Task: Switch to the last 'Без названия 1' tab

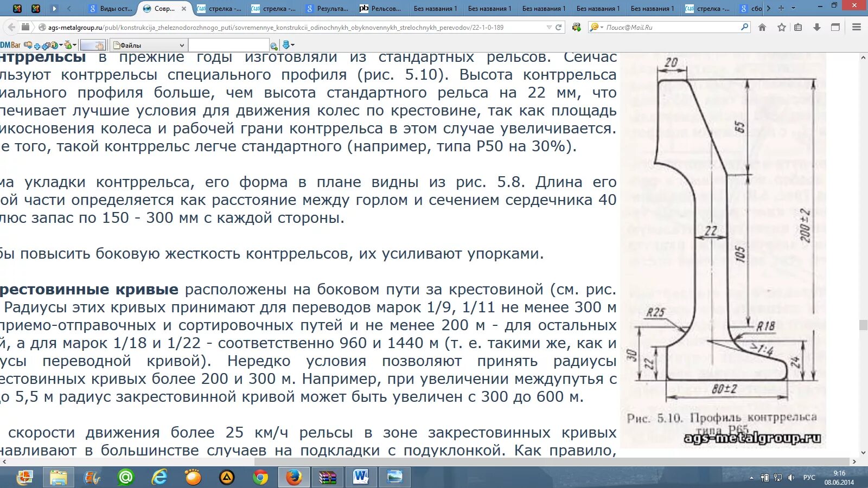Action: pyautogui.click(x=652, y=9)
